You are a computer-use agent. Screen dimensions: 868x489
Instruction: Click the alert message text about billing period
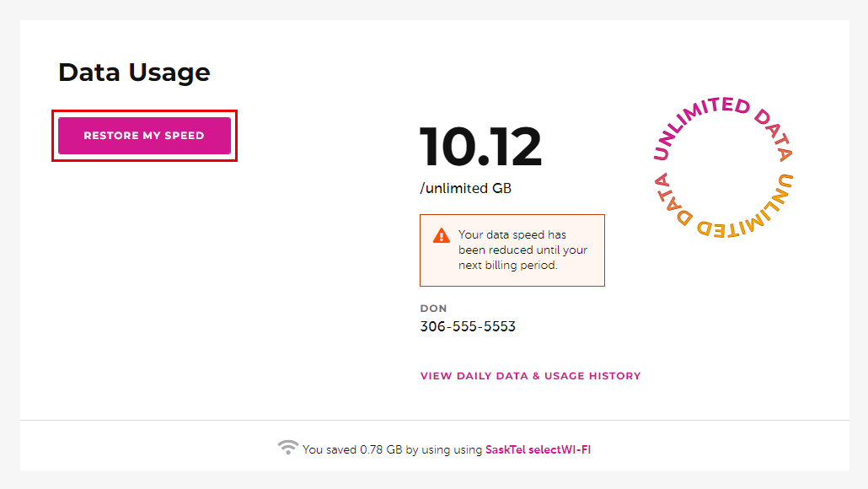(523, 250)
